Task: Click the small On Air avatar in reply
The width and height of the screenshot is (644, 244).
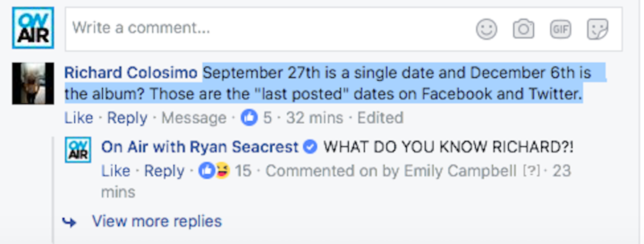Action: point(78,149)
